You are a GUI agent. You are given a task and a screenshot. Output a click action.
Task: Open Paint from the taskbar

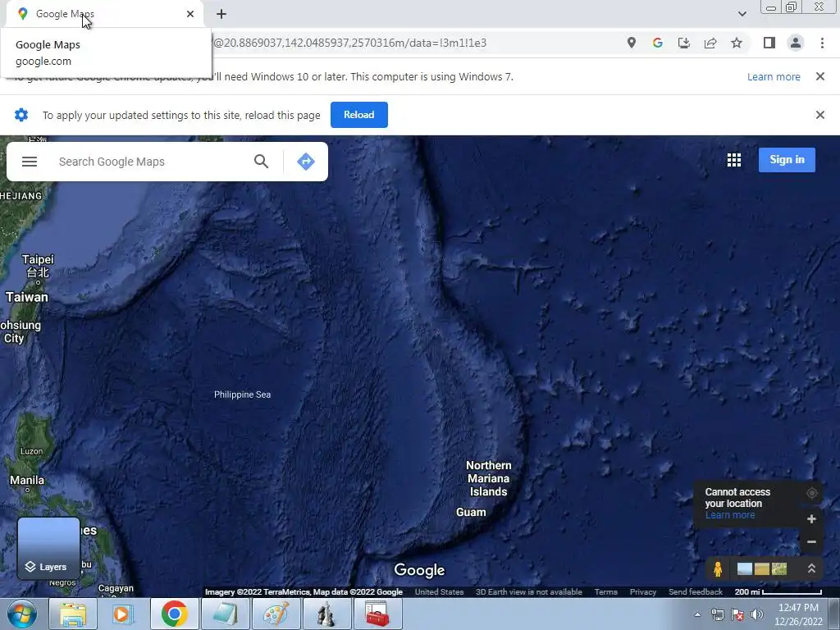[x=276, y=614]
